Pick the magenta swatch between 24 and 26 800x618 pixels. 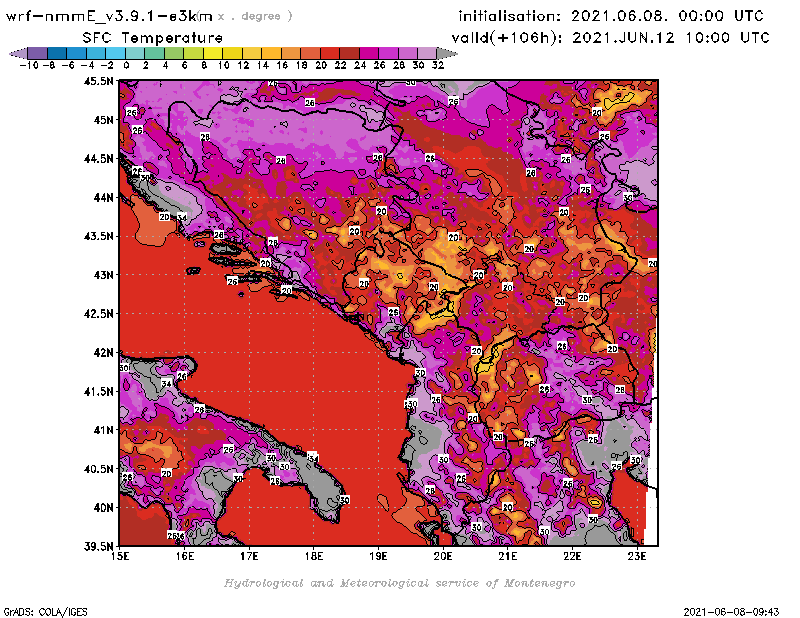(x=368, y=53)
